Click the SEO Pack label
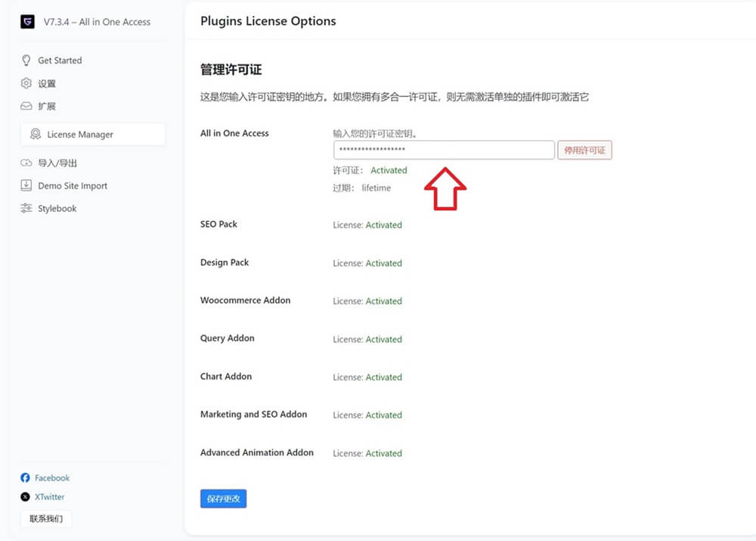This screenshot has height=541, width=756. 218,225
